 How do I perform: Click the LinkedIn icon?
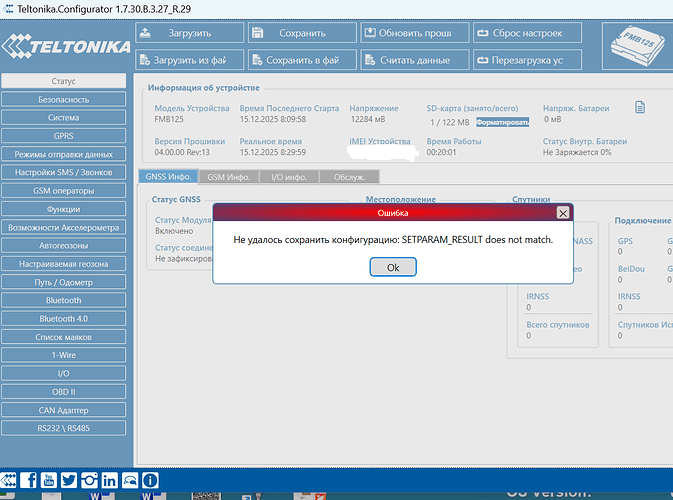110,481
